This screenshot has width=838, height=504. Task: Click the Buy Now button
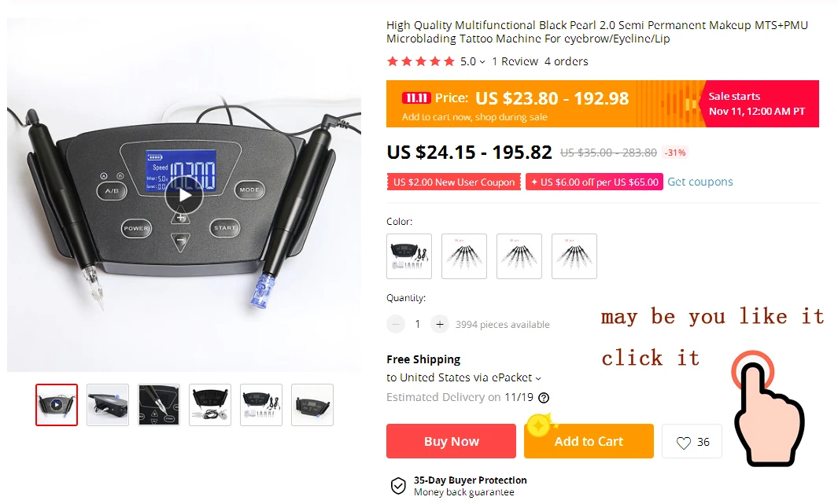point(451,441)
